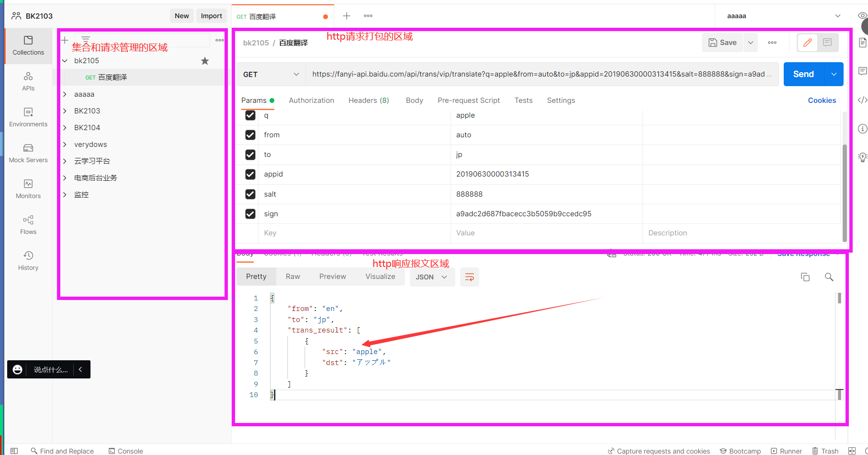The image size is (868, 455).
Task: Open search in the response body
Action: [829, 277]
